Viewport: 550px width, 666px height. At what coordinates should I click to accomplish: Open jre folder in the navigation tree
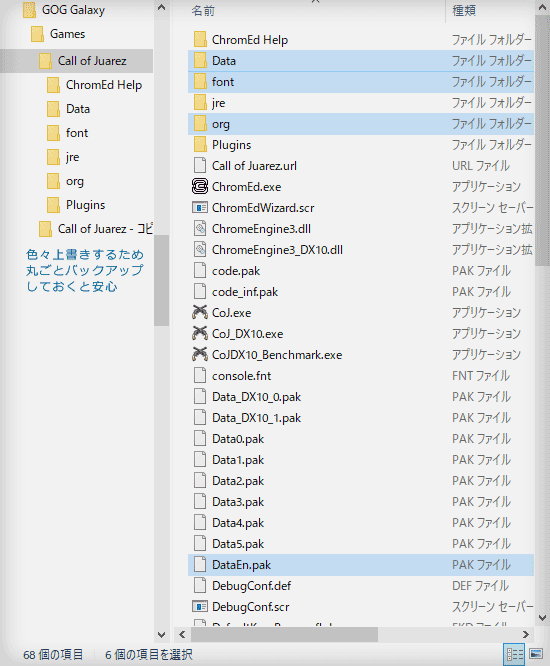pyautogui.click(x=73, y=157)
